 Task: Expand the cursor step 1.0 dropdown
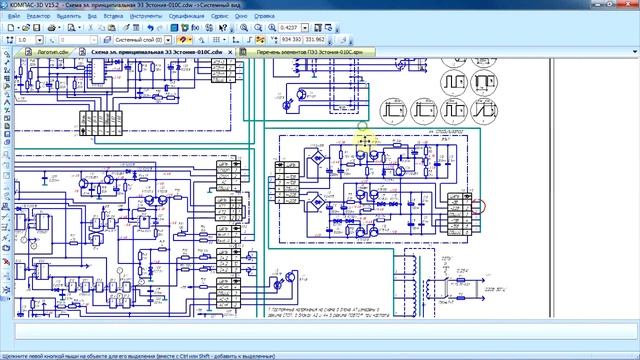(40, 40)
